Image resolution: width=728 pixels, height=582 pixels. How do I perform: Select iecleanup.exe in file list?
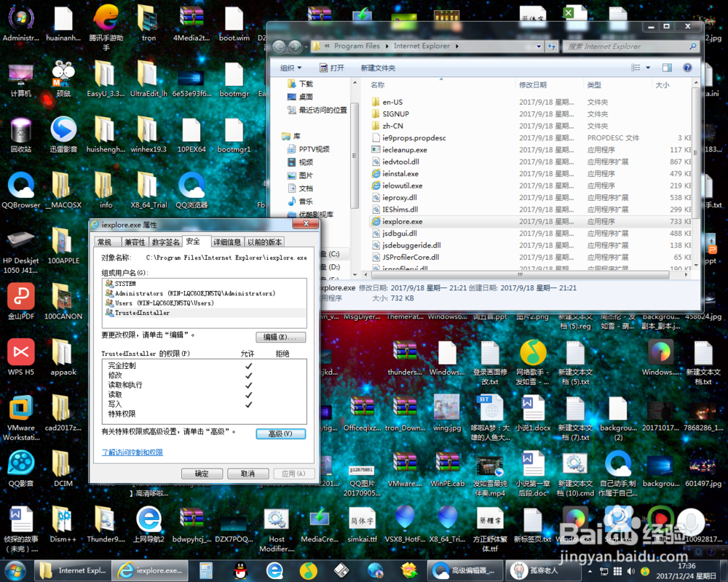tap(531, 149)
